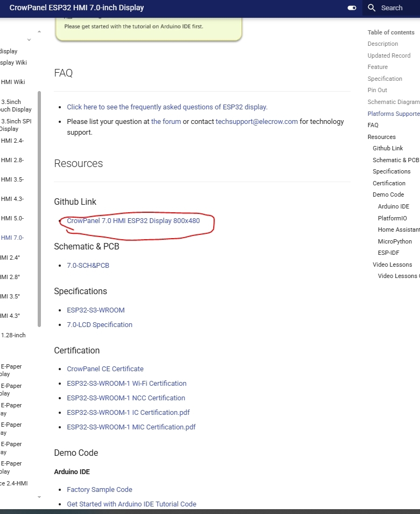Image resolution: width=420 pixels, height=514 pixels.
Task: Collapse sidebar section with chevron arrow
Action: tap(29, 40)
